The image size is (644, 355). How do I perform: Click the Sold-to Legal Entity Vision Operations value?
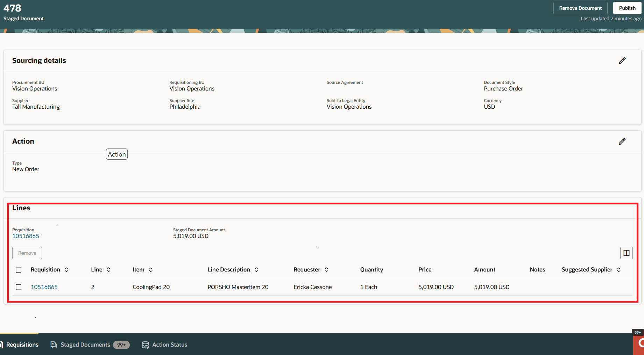[x=349, y=107]
